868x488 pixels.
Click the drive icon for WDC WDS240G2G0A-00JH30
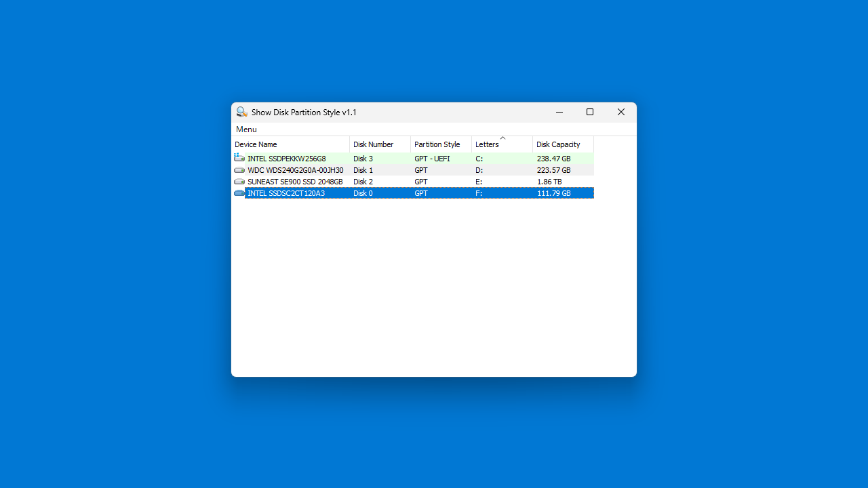239,170
